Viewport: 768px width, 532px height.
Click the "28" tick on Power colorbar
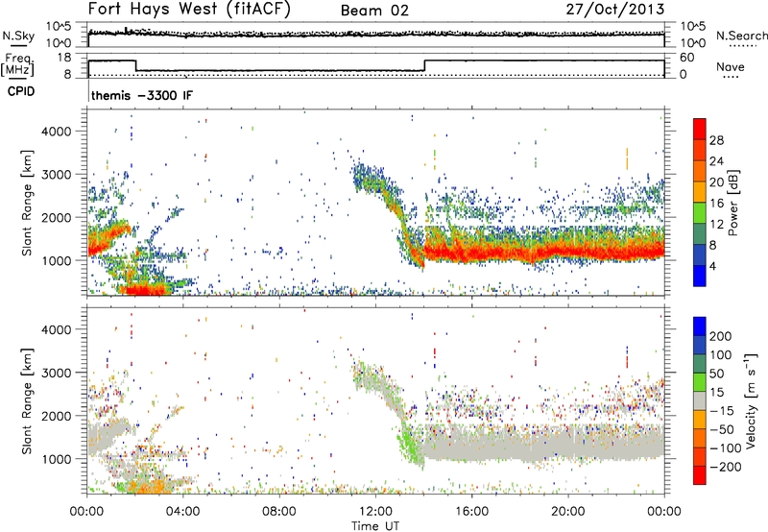click(716, 140)
